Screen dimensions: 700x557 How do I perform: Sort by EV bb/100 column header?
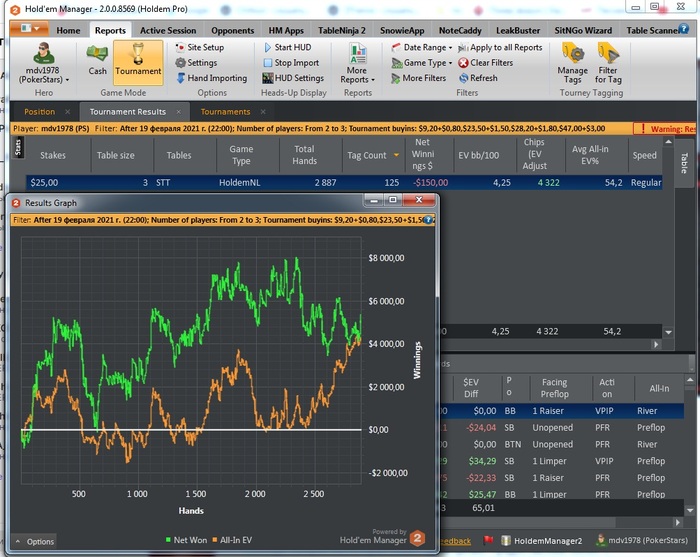(x=478, y=155)
